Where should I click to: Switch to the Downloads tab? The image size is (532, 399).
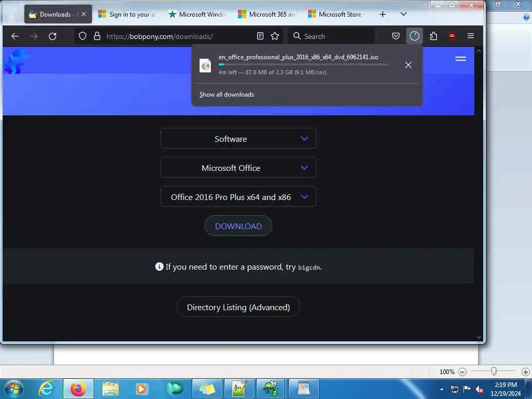58,14
